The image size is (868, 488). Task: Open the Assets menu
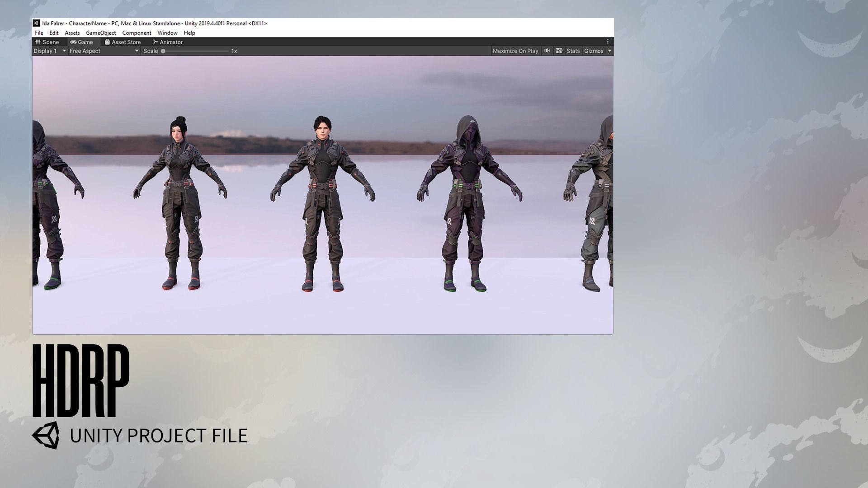click(x=72, y=33)
